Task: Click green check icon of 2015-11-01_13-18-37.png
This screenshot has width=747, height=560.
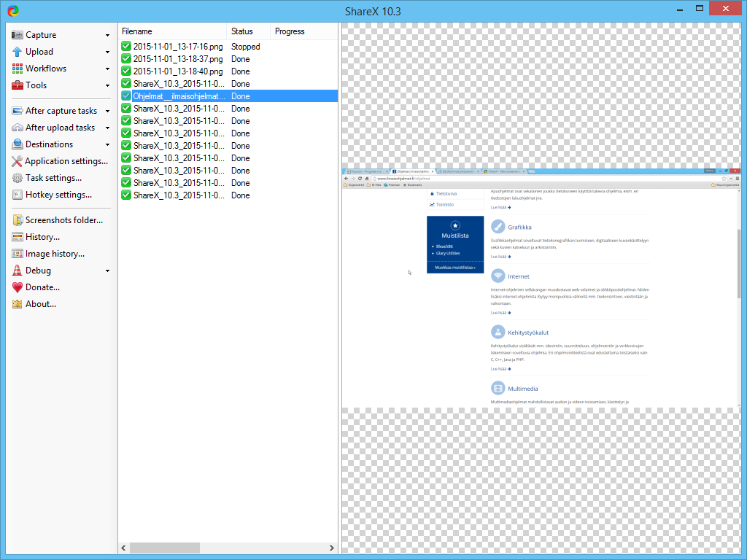Action: 126,58
